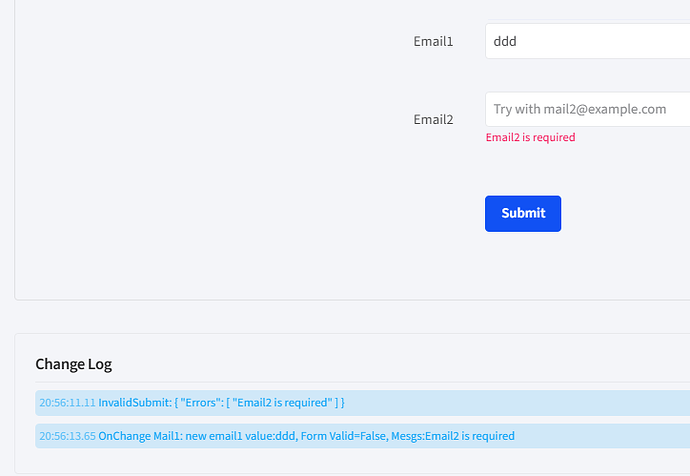Click the Email2 input with mail2@example.com placeholder
Screen dimensions: 690x476
click(587, 109)
